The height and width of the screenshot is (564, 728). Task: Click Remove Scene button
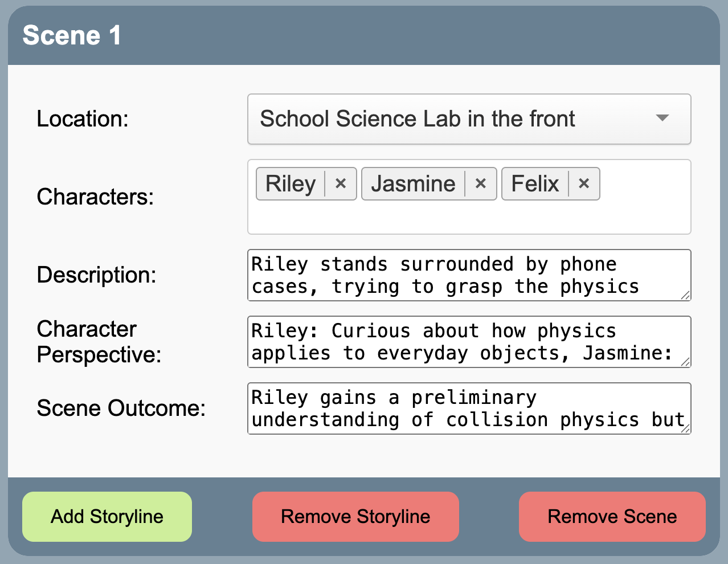click(612, 517)
